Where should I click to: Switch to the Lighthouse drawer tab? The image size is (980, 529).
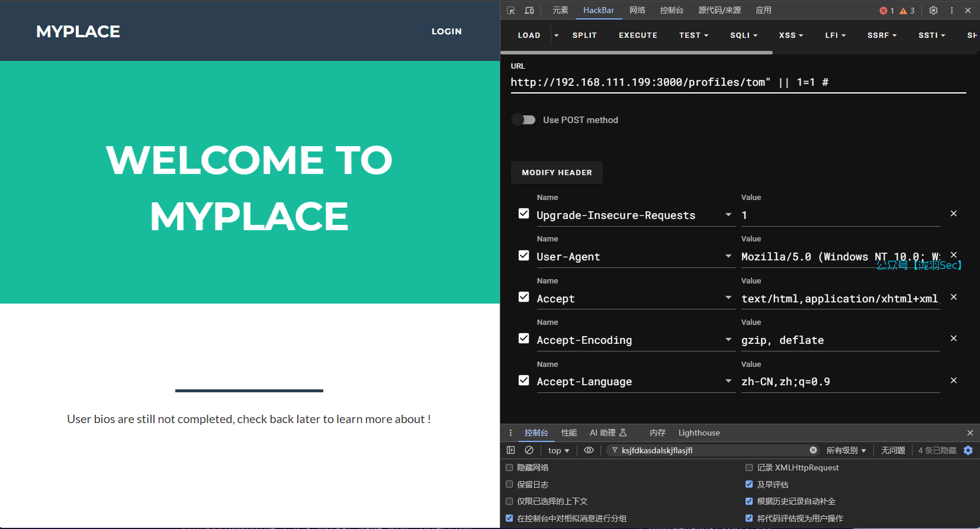[x=699, y=433]
